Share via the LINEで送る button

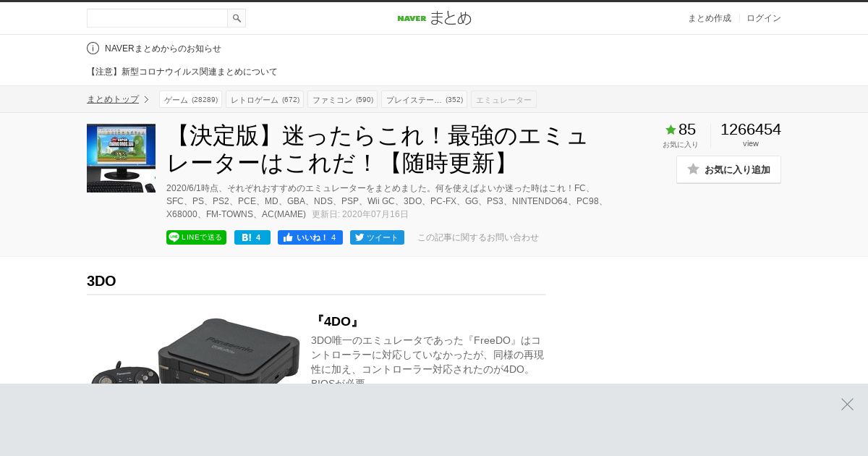tap(196, 237)
